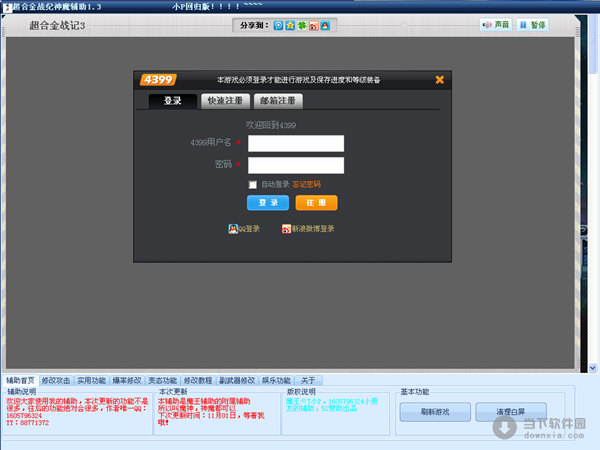Switch to the 邮箱注册 tab
Screen dimensions: 600x450
click(277, 101)
